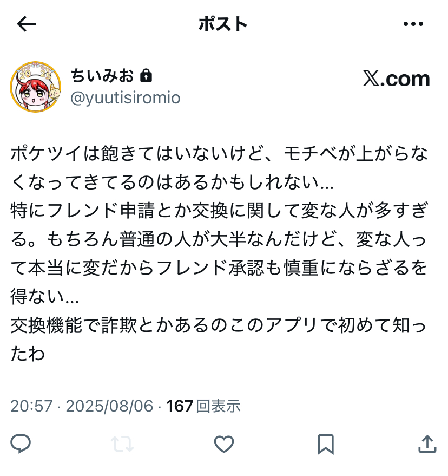Tap the back arrow icon
Image resolution: width=448 pixels, height=476 pixels.
coord(27,24)
